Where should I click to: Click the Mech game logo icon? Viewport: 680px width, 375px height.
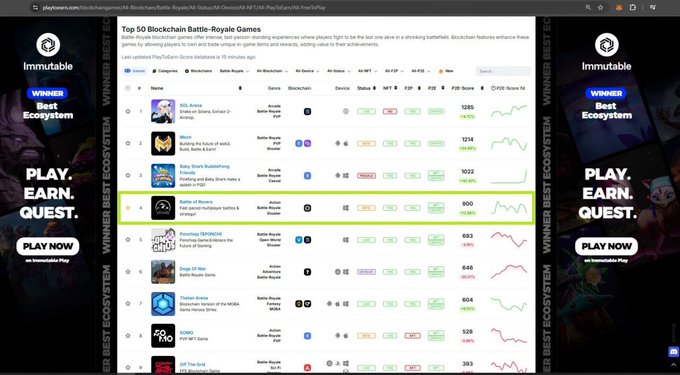click(163, 143)
